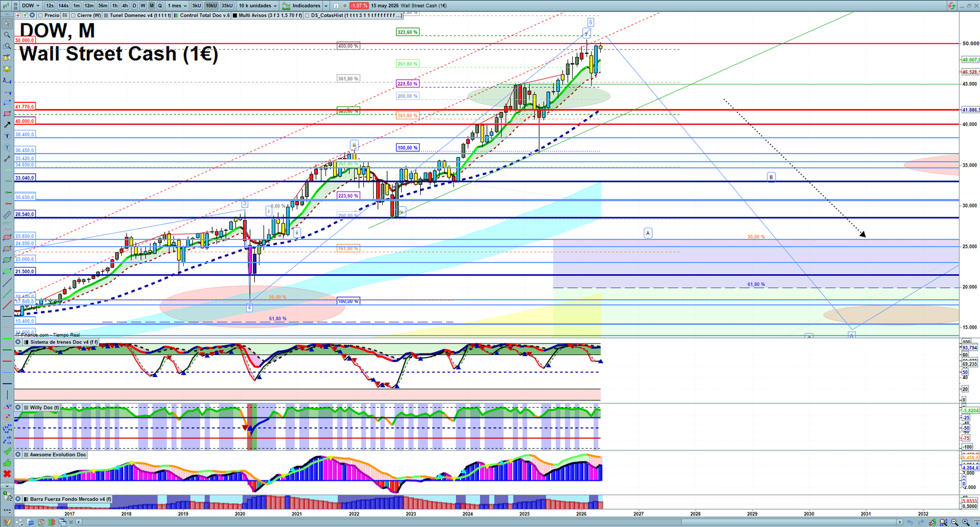The image size is (980, 527).
Task: Select the red diagonal line tool
Action: point(7,305)
